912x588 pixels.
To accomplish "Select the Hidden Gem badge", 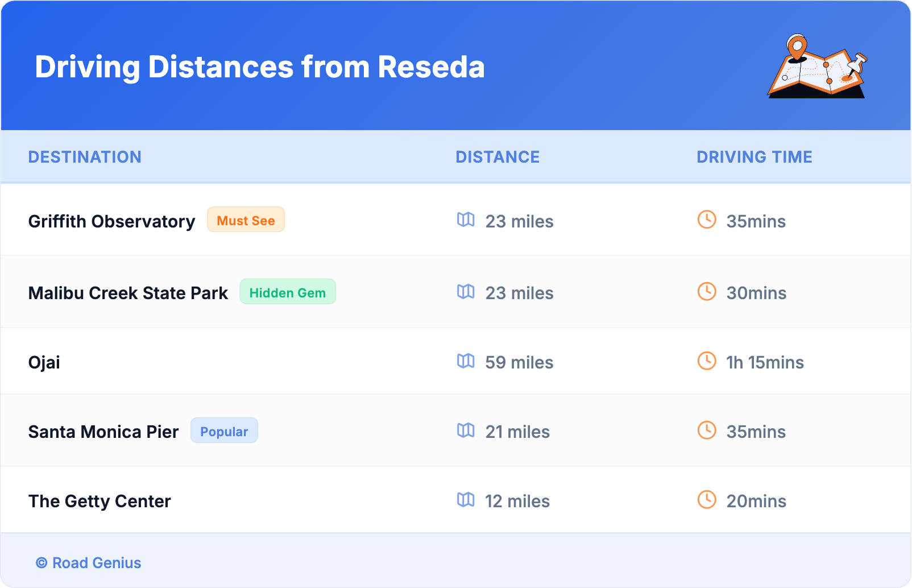I will (x=287, y=292).
